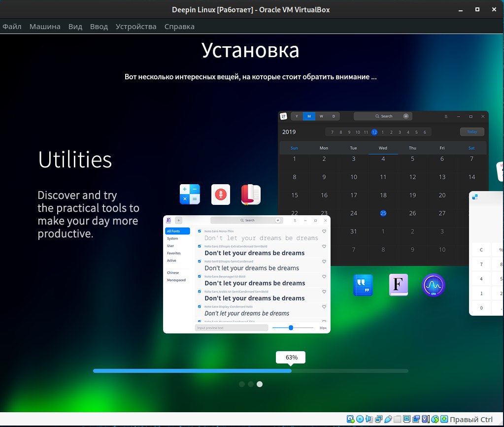Switch Calendar to Day view 'D'
This screenshot has height=427, width=504.
334,116
